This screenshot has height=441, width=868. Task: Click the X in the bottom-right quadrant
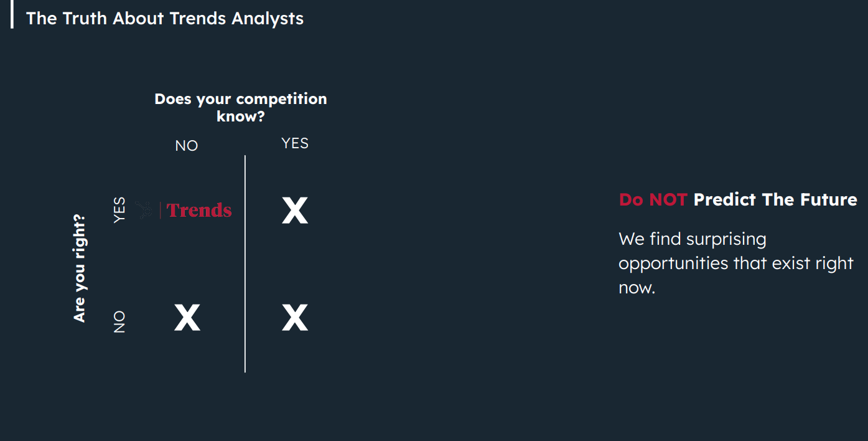pyautogui.click(x=295, y=318)
